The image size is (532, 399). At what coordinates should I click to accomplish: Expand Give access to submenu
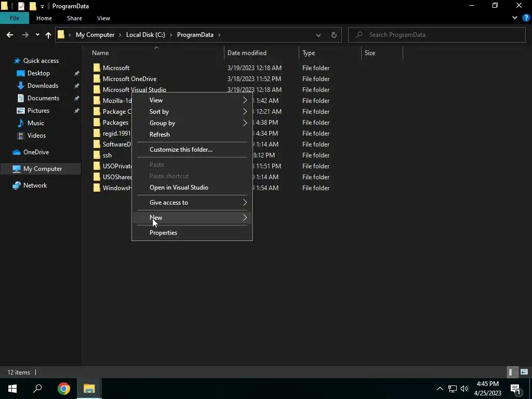point(192,203)
